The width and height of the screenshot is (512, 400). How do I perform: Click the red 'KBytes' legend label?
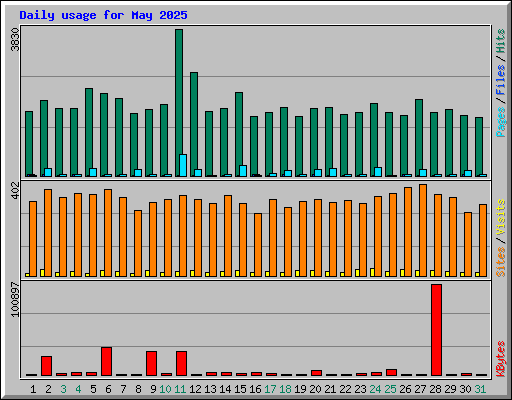pos(500,359)
